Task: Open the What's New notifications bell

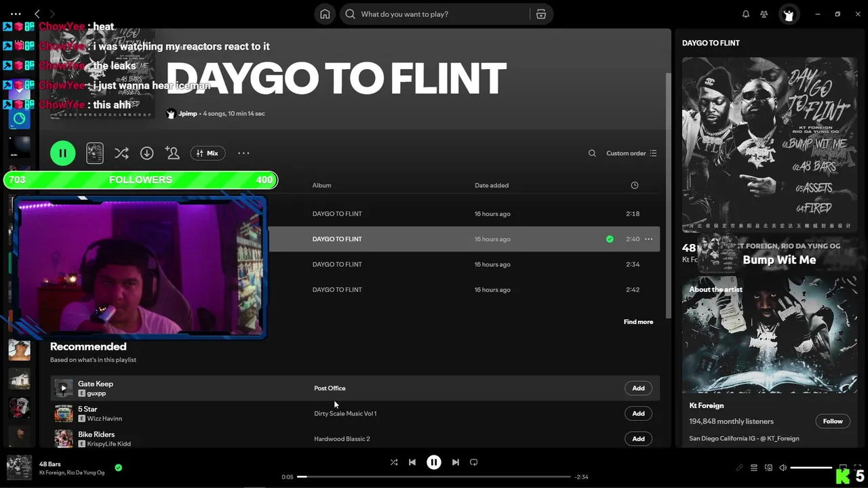Action: click(x=746, y=14)
